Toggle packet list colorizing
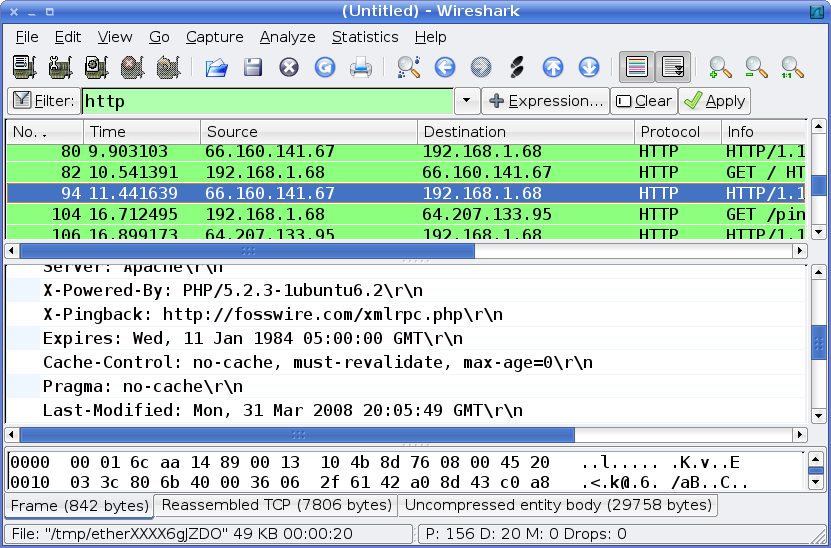The image size is (831, 548). coord(637,67)
